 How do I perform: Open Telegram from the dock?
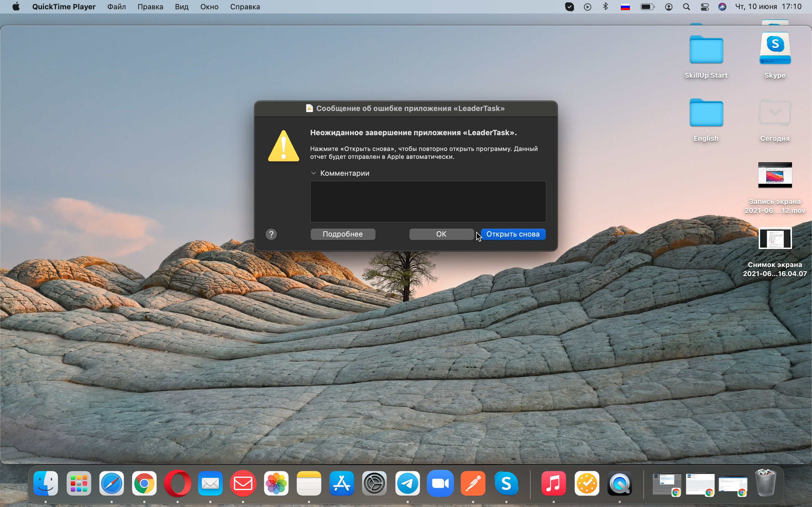[x=407, y=484]
